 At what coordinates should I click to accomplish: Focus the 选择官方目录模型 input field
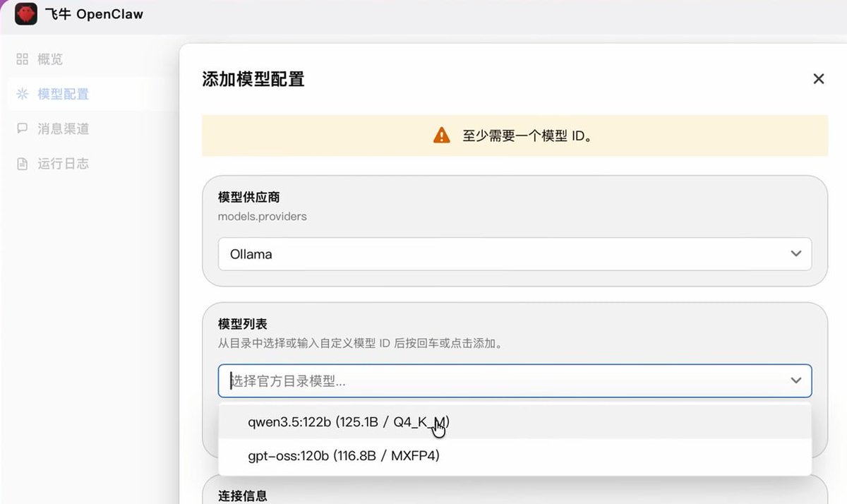point(515,381)
